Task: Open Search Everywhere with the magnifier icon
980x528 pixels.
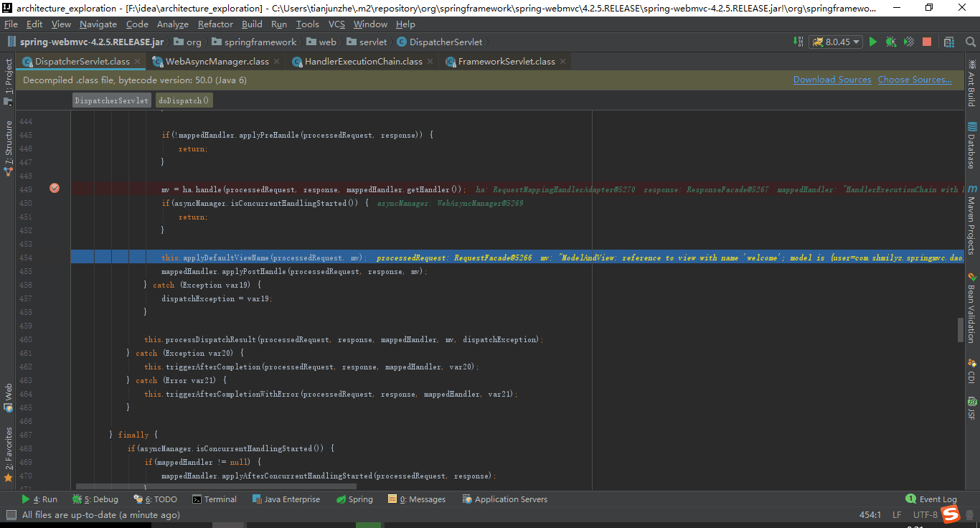Action: click(970, 42)
